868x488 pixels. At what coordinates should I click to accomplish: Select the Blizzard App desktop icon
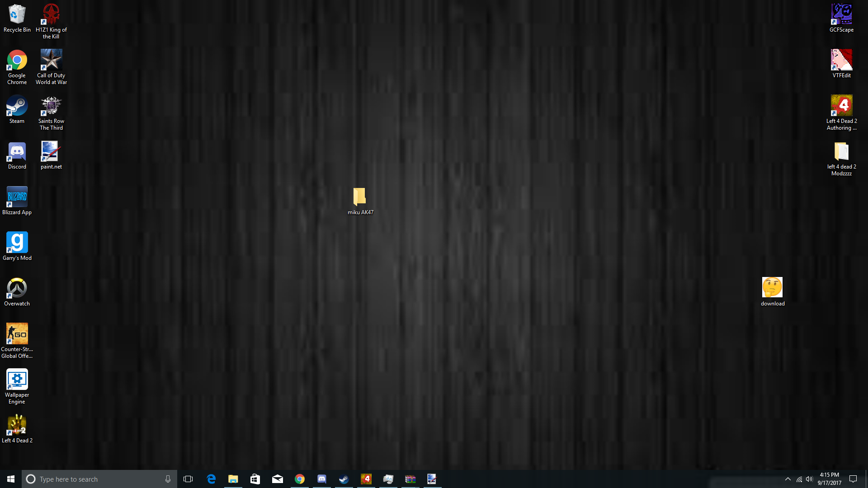17,197
